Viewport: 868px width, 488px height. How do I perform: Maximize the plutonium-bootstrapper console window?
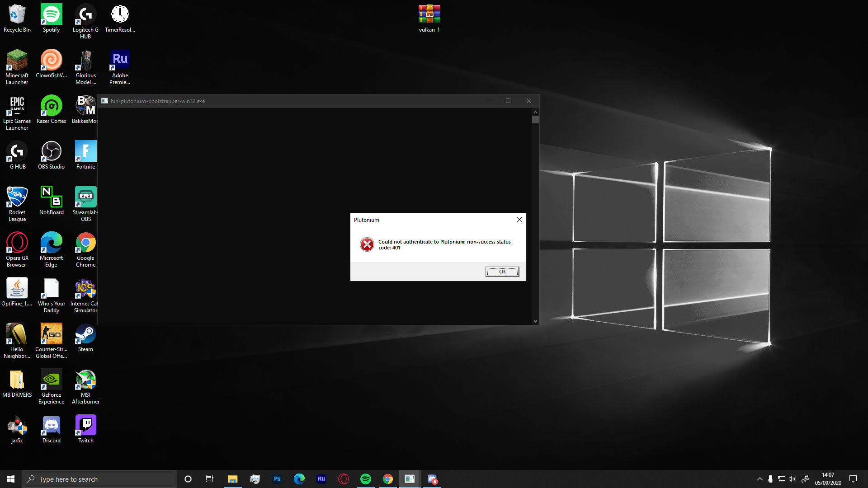(x=508, y=101)
